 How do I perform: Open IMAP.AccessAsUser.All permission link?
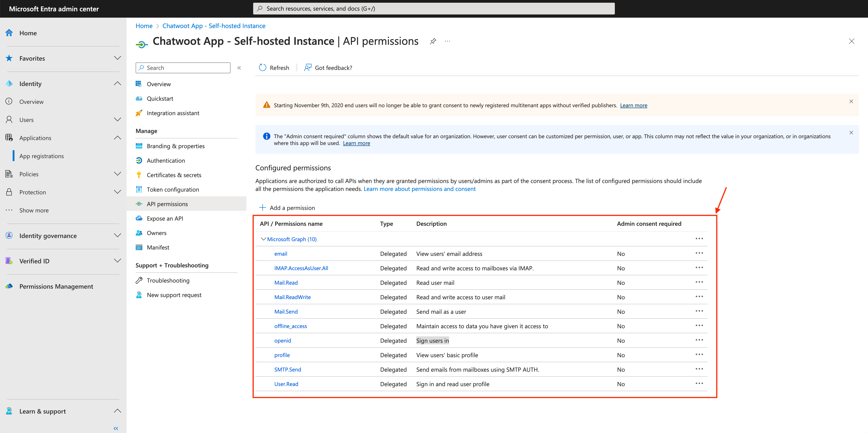pyautogui.click(x=301, y=268)
